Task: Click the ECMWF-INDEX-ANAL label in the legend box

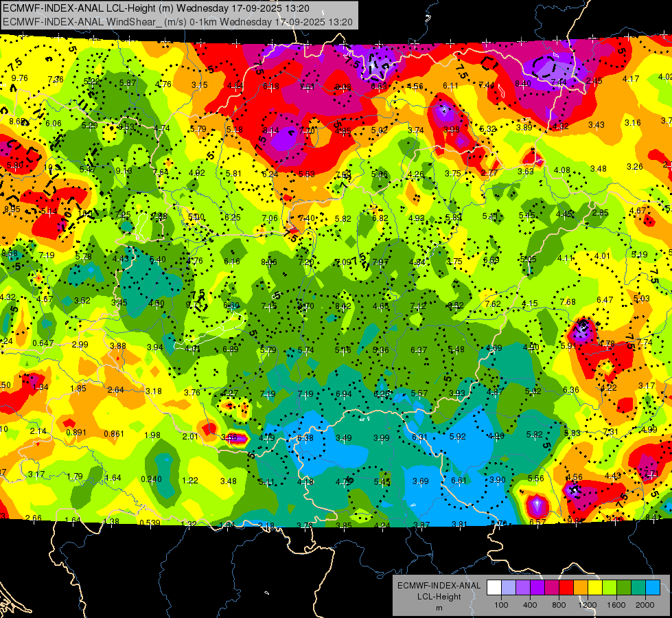Action: 439,586
